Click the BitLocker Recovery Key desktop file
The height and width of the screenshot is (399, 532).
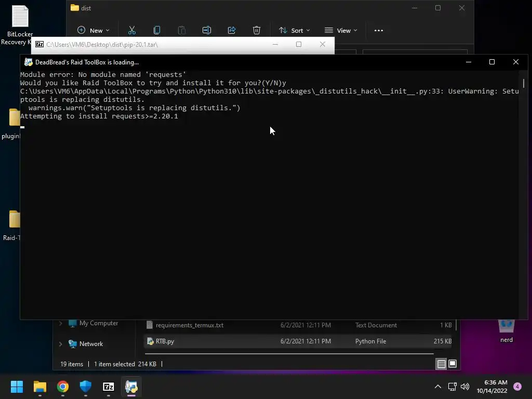click(20, 25)
